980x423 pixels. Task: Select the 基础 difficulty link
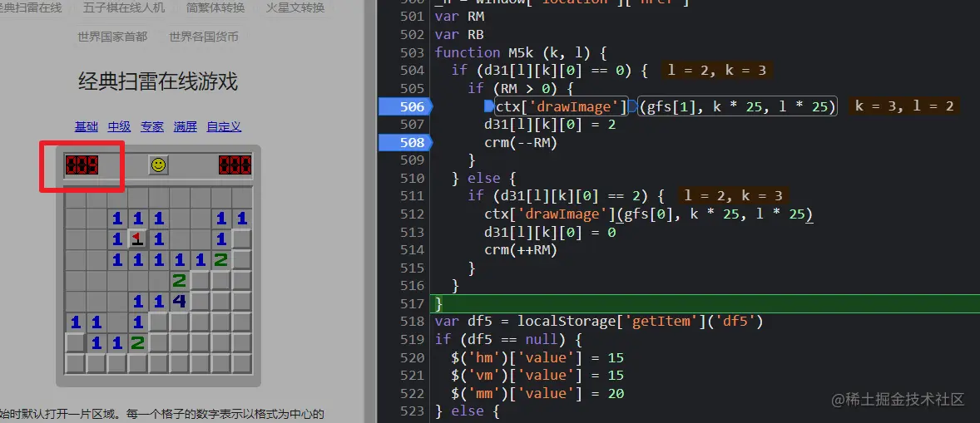pos(87,126)
